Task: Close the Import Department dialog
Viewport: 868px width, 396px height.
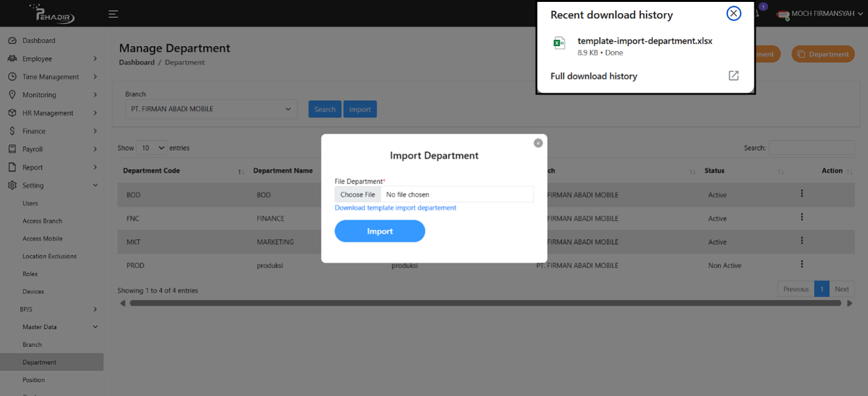Action: click(x=538, y=143)
